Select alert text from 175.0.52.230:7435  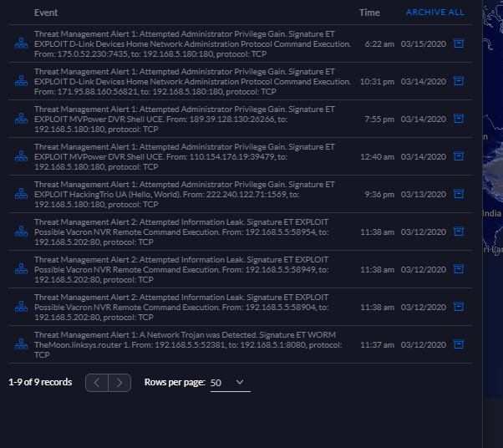[x=192, y=43]
